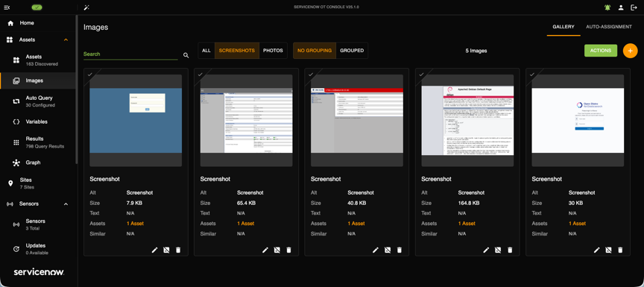The image size is (644, 287).
Task: Select Images sidebar item
Action: pyautogui.click(x=38, y=81)
